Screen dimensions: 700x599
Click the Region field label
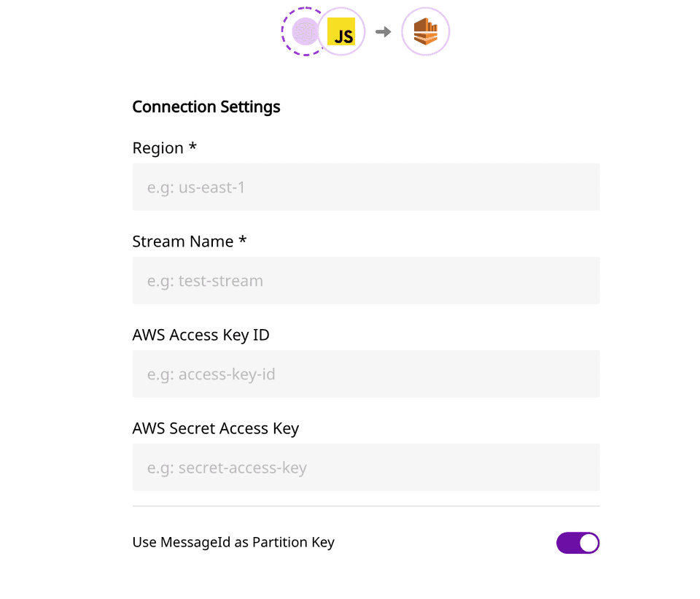tap(158, 148)
